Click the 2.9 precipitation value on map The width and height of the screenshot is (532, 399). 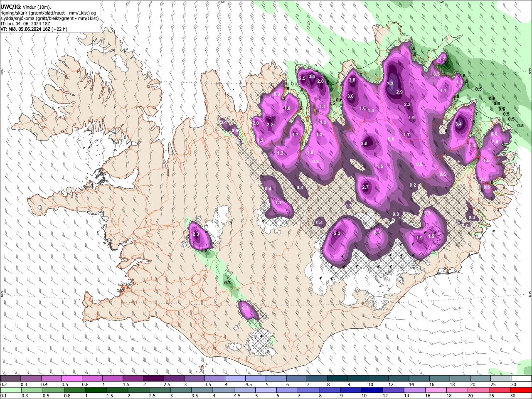pos(399,92)
